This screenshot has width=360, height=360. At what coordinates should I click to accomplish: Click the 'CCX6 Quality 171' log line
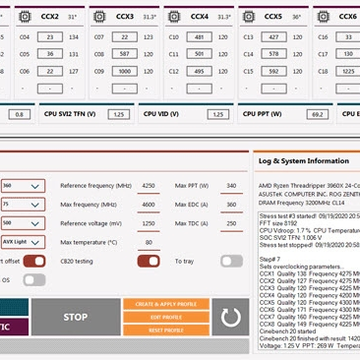tap(310, 310)
